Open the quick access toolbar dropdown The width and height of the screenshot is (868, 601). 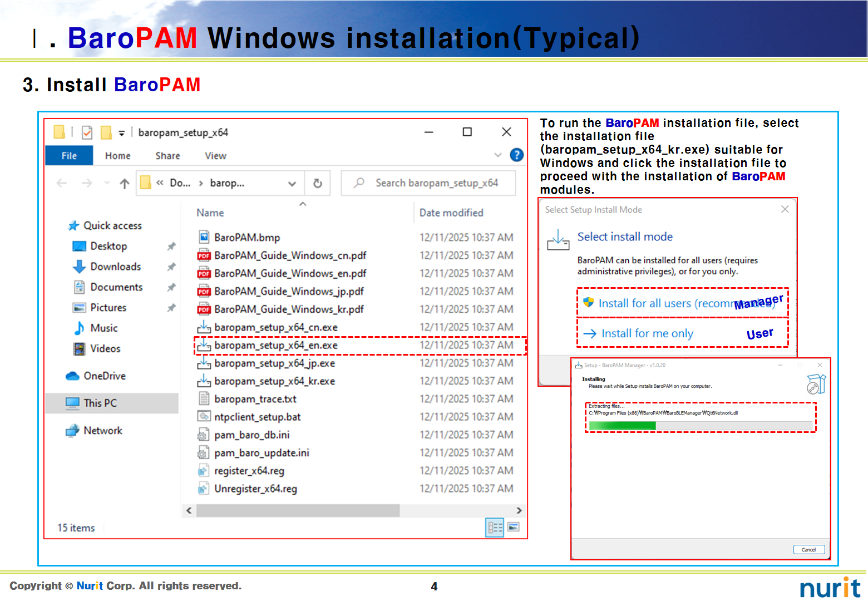(x=121, y=133)
